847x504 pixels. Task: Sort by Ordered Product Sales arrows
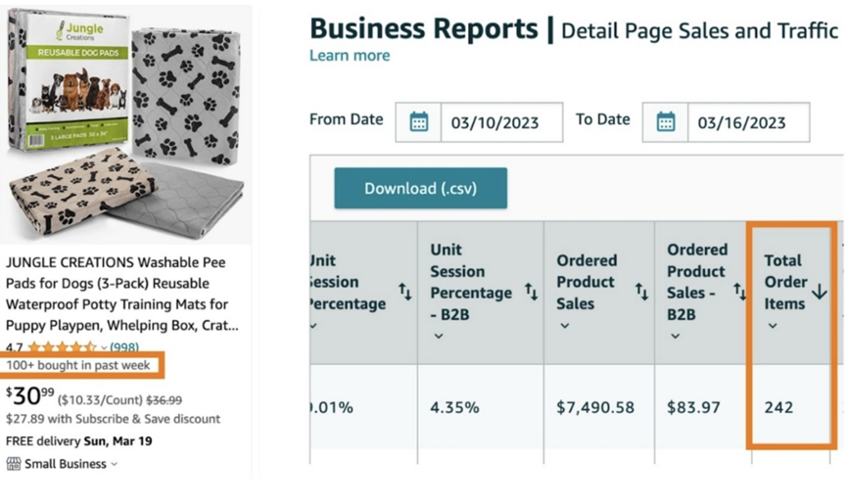(641, 292)
